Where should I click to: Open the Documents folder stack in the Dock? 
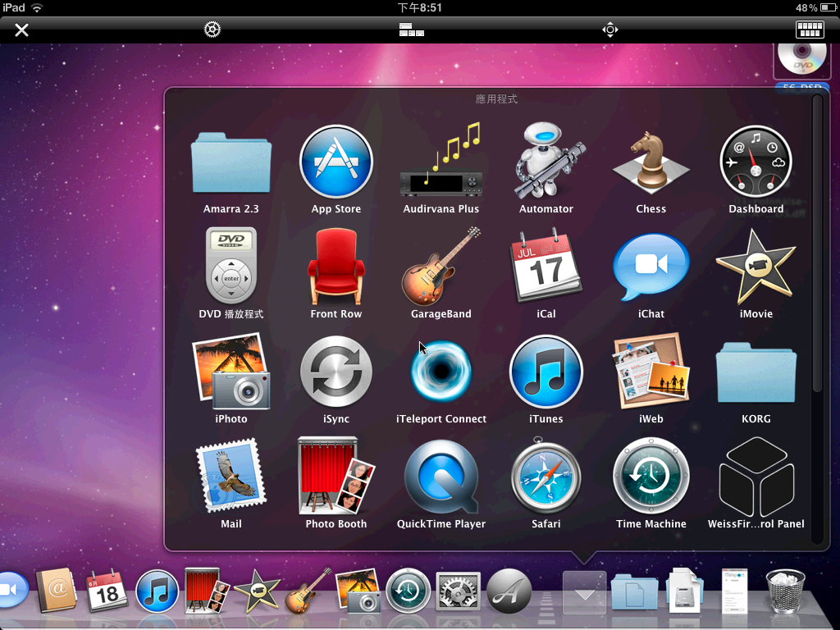pos(634,592)
